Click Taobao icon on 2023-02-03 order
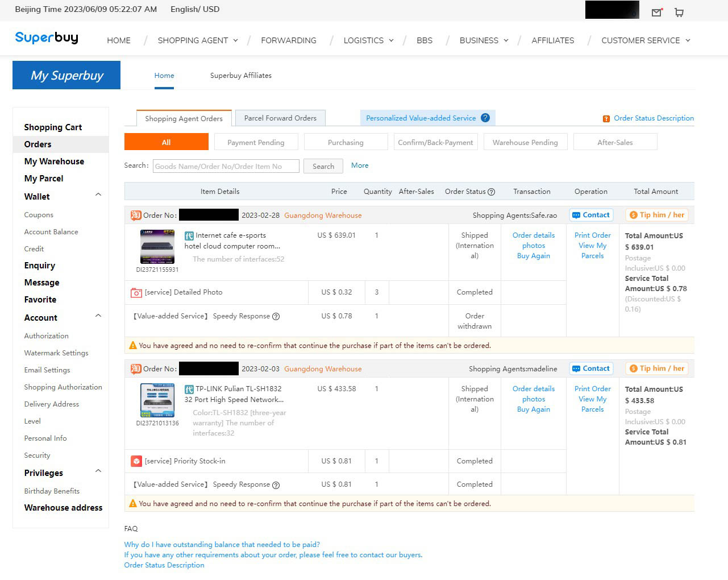Image resolution: width=728 pixels, height=580 pixels. click(136, 368)
